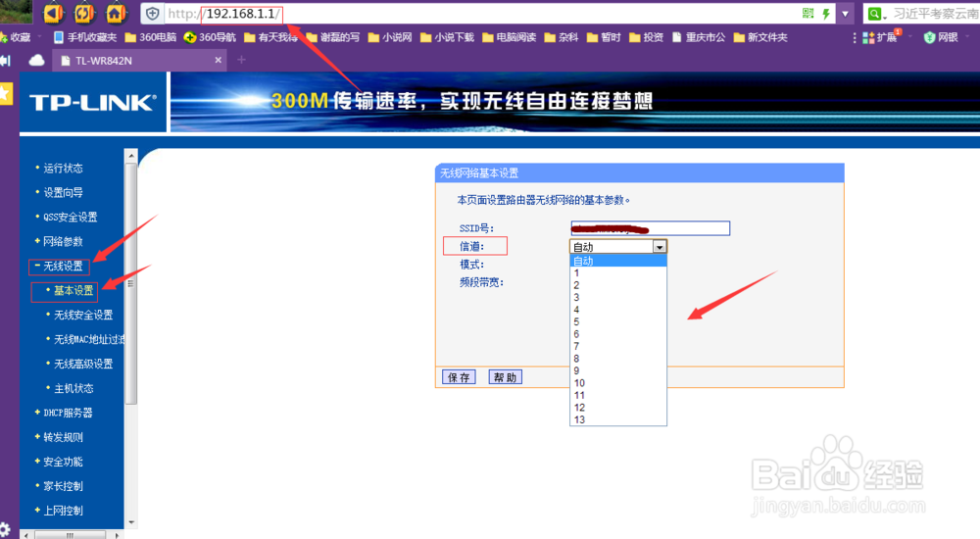
Task: Click the lightning speed-mode icon in address bar
Action: click(x=826, y=14)
